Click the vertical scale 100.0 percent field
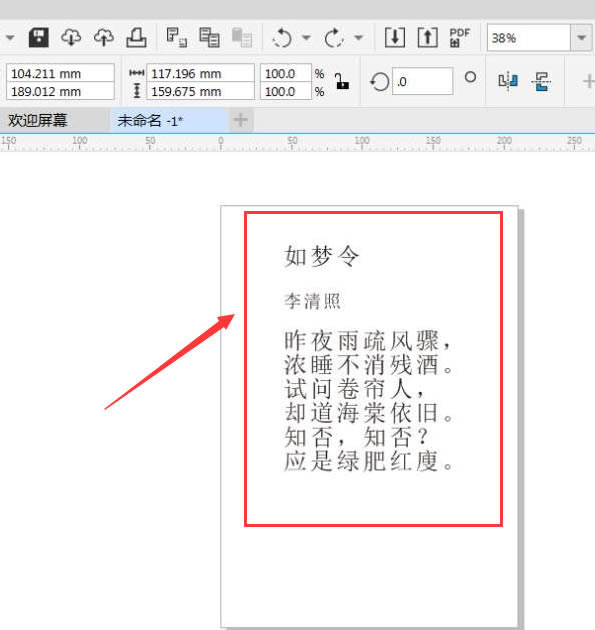595x630 pixels. point(286,91)
